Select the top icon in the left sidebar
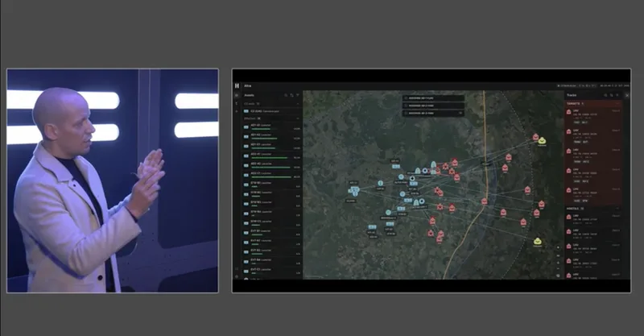The image size is (644, 336). (x=237, y=95)
